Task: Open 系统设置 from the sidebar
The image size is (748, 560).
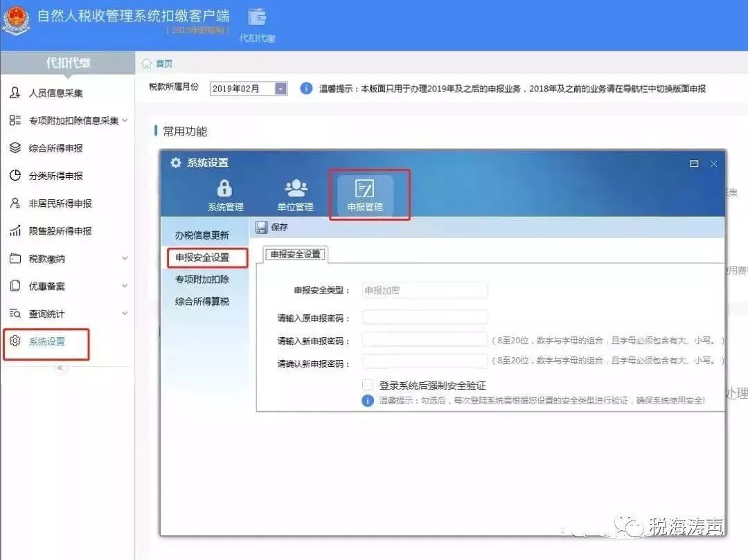Action: tap(46, 343)
